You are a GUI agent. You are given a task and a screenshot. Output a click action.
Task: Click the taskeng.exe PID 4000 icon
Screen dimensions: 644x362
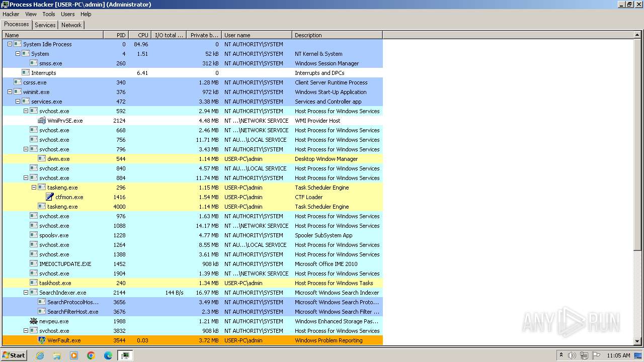click(x=42, y=207)
